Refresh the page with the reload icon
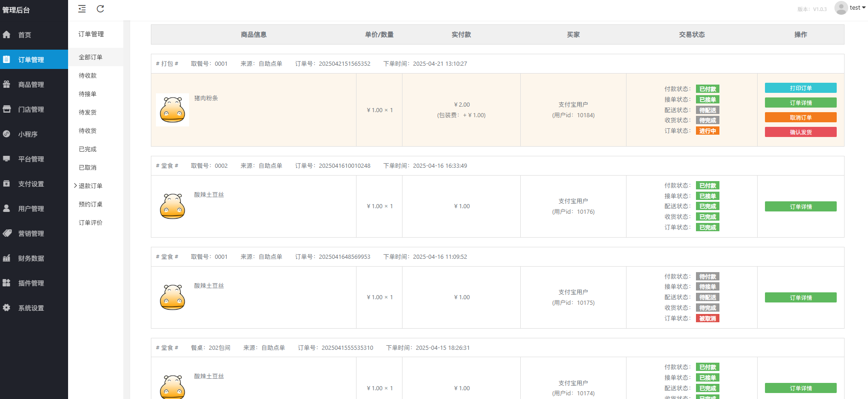This screenshot has width=868, height=399. 100,9
